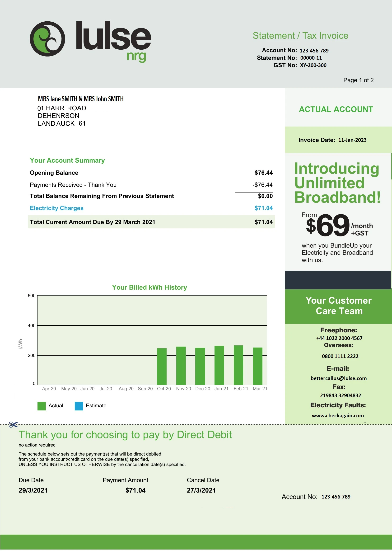Click the 'Page 1 of 2' indicator

pos(358,80)
